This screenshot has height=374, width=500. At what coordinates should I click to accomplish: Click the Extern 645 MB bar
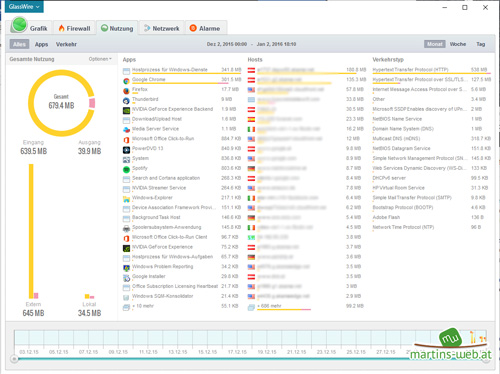pos(31,231)
